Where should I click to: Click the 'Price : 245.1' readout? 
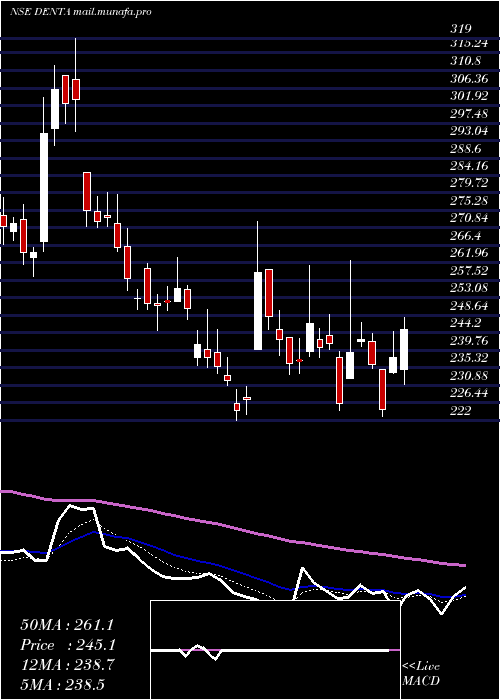coord(68,645)
